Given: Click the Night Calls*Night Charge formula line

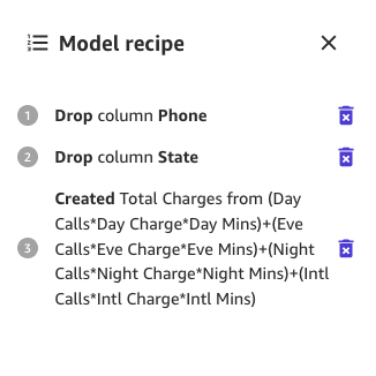Looking at the screenshot, I should pos(192,274).
